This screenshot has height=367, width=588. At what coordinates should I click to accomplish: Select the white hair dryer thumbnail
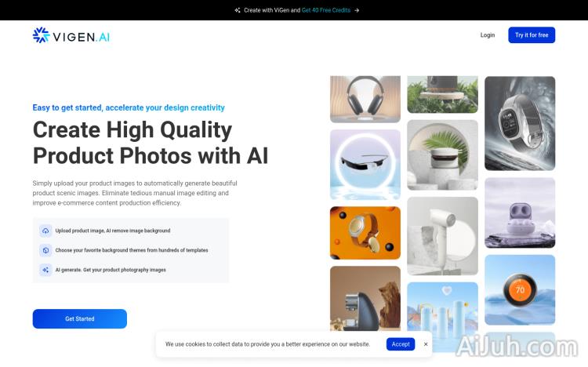tap(442, 236)
